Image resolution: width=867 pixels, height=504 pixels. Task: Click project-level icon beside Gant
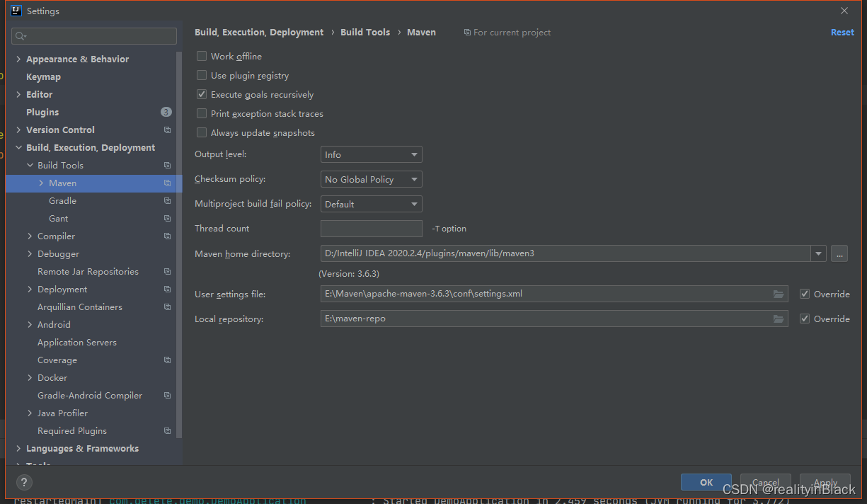point(167,219)
